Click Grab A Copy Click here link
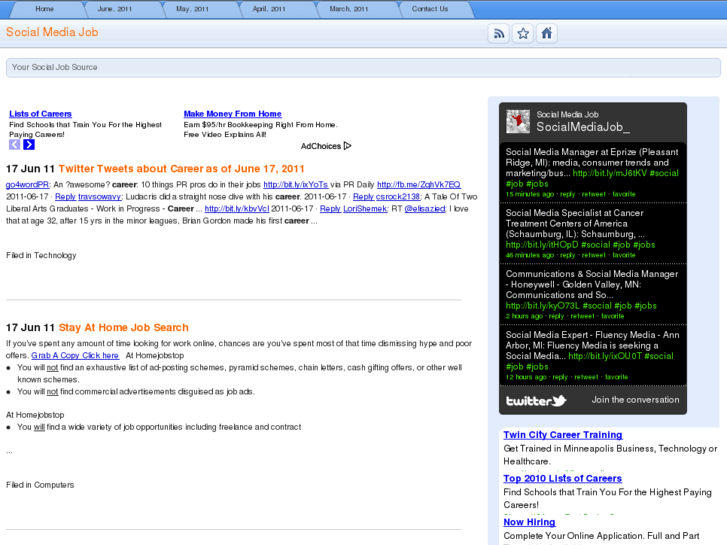This screenshot has height=545, width=727. (75, 355)
